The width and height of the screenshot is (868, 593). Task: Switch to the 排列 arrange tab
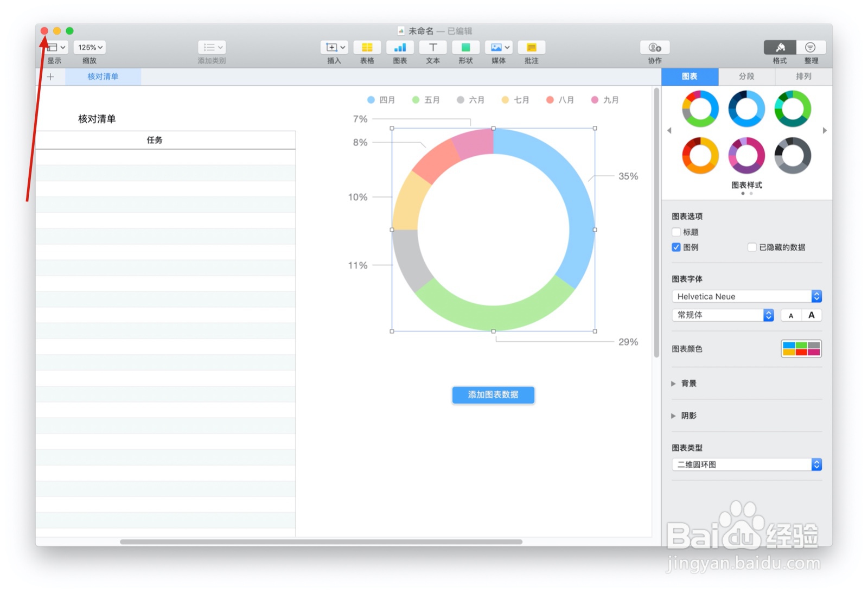pos(803,76)
